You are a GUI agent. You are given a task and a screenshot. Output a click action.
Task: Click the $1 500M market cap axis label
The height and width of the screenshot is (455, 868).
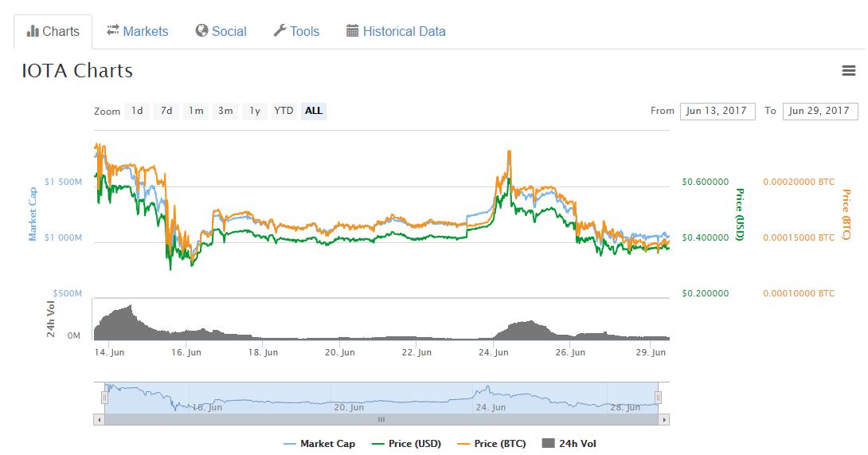[x=63, y=182]
